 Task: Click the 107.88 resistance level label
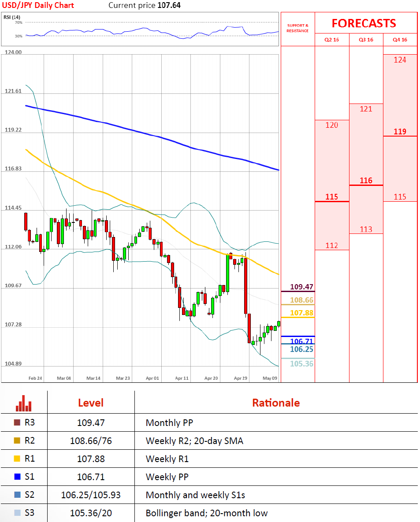click(302, 313)
